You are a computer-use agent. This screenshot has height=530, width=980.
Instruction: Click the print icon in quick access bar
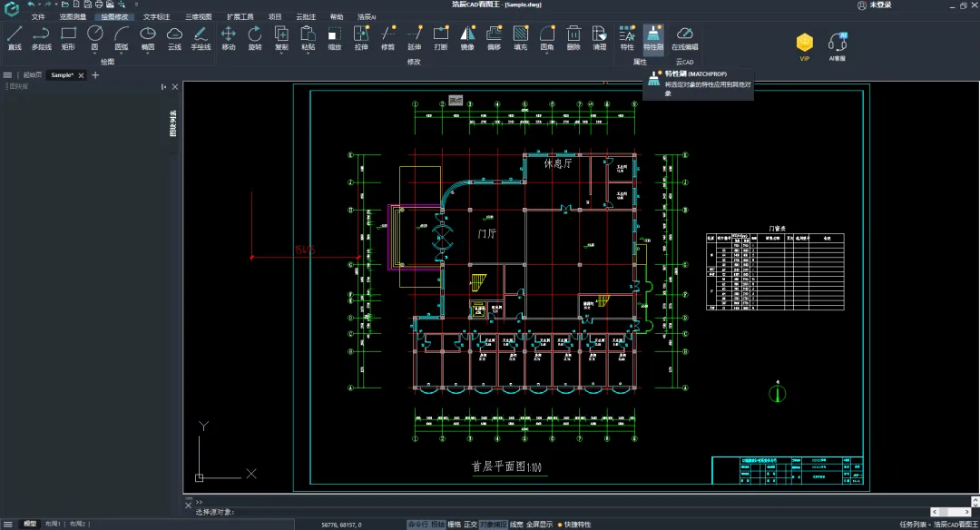coord(99,5)
